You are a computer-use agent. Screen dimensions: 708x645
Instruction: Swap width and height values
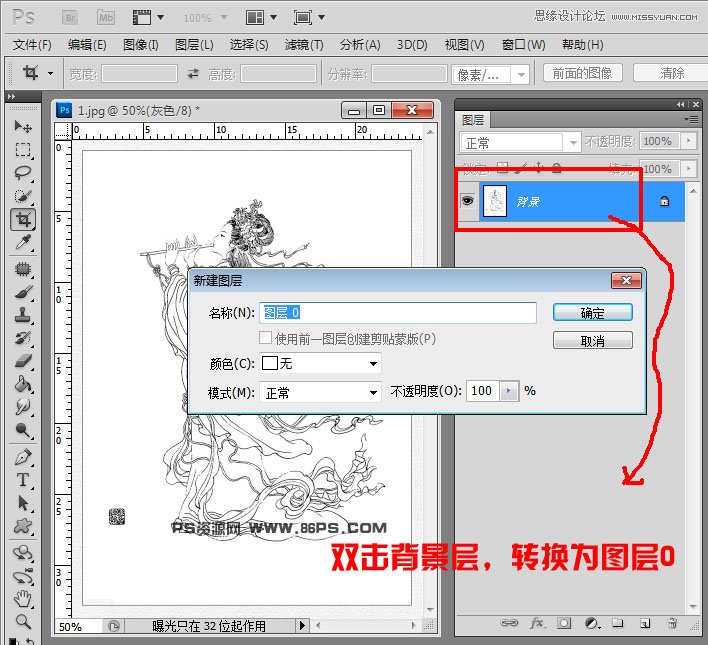(x=193, y=73)
